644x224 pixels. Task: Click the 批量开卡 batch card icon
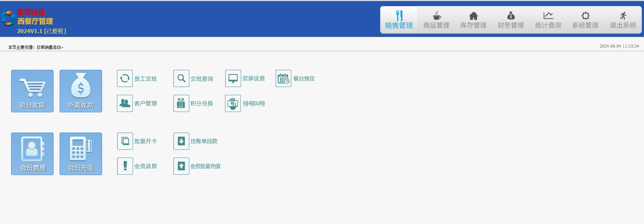(x=125, y=141)
